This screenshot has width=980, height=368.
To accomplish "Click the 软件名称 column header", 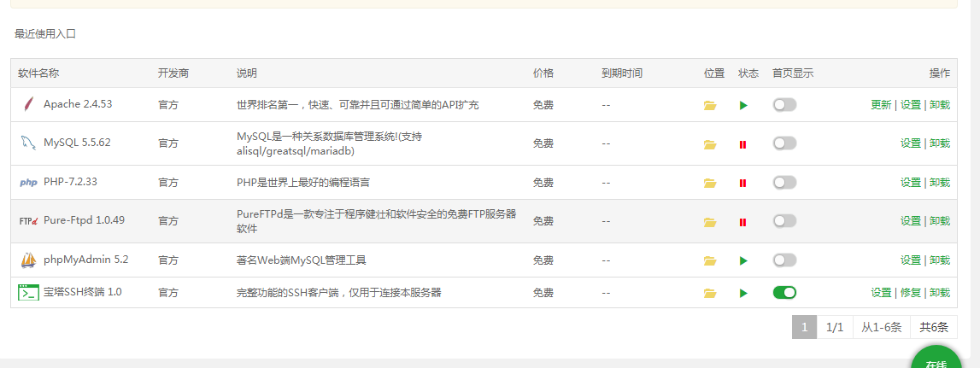I will [38, 73].
